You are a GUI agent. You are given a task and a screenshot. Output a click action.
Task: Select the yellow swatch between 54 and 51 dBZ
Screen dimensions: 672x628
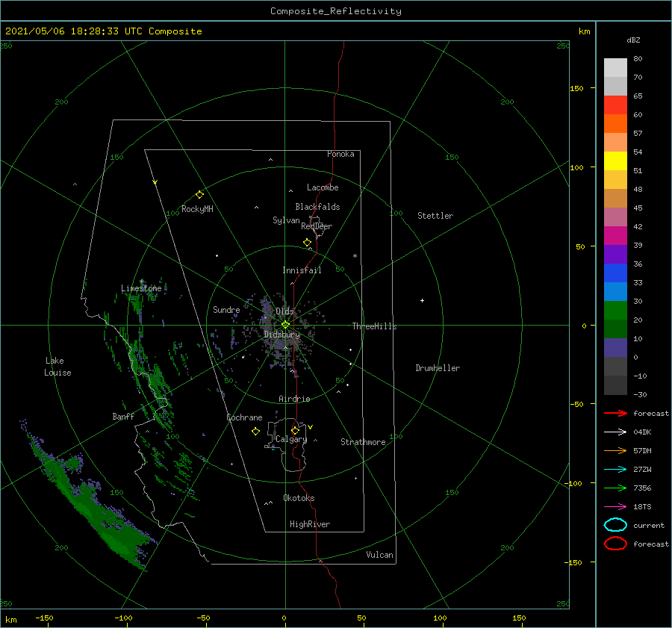(x=615, y=161)
